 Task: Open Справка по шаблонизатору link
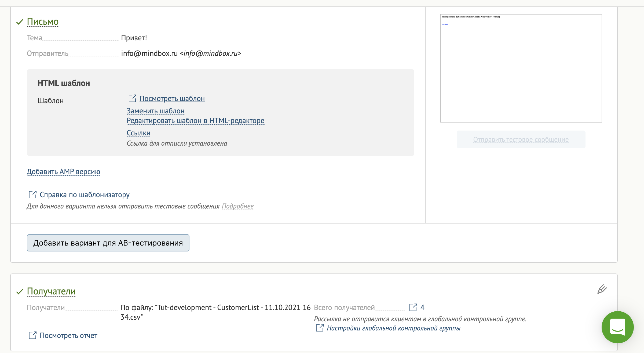coord(85,194)
